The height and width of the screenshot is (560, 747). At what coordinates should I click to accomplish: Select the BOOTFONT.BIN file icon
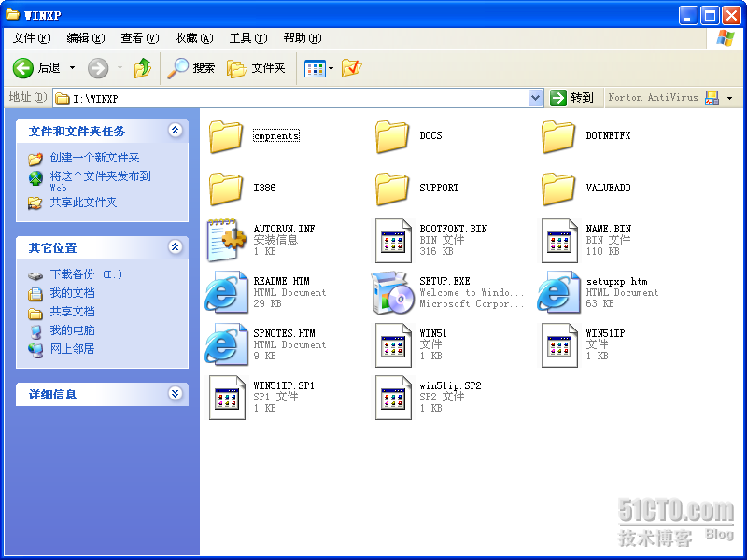click(393, 241)
